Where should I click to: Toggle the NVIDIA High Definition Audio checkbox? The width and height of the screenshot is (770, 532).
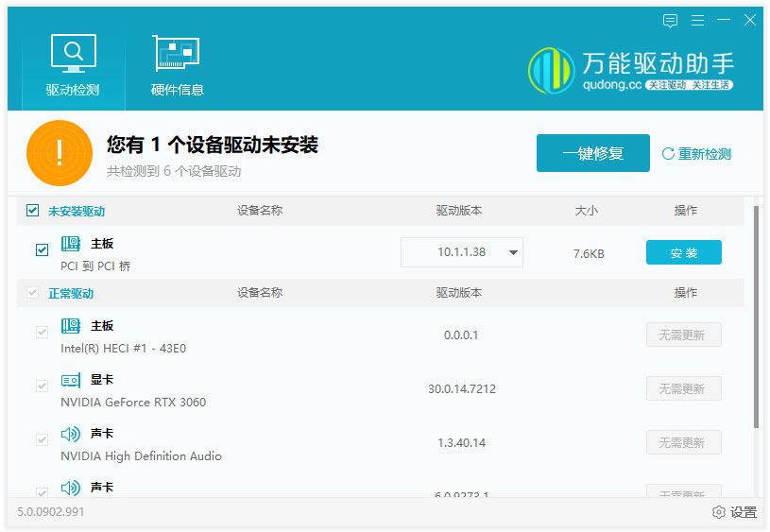[x=43, y=439]
